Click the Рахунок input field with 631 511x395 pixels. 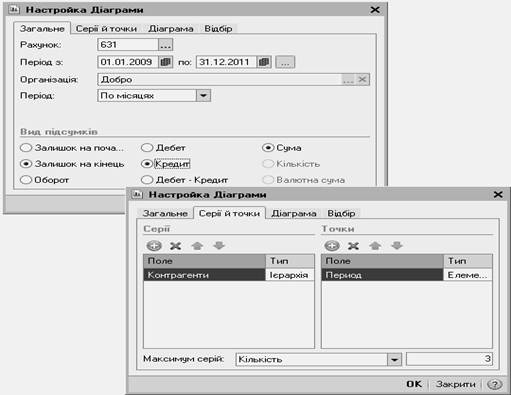coord(128,45)
